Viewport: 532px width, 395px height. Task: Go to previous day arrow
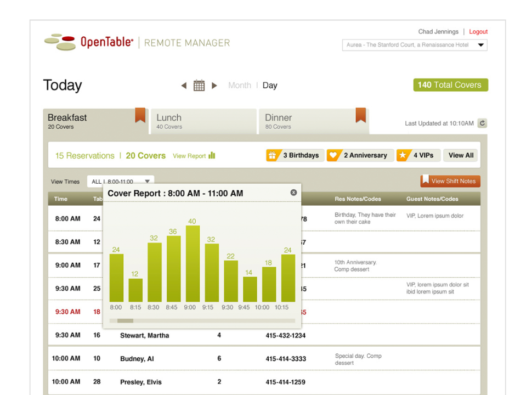184,86
